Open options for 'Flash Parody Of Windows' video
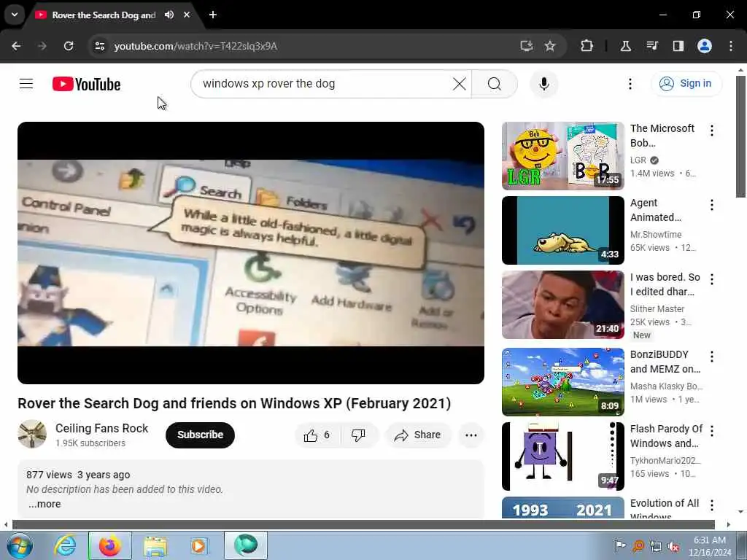The height and width of the screenshot is (560, 747). click(712, 430)
